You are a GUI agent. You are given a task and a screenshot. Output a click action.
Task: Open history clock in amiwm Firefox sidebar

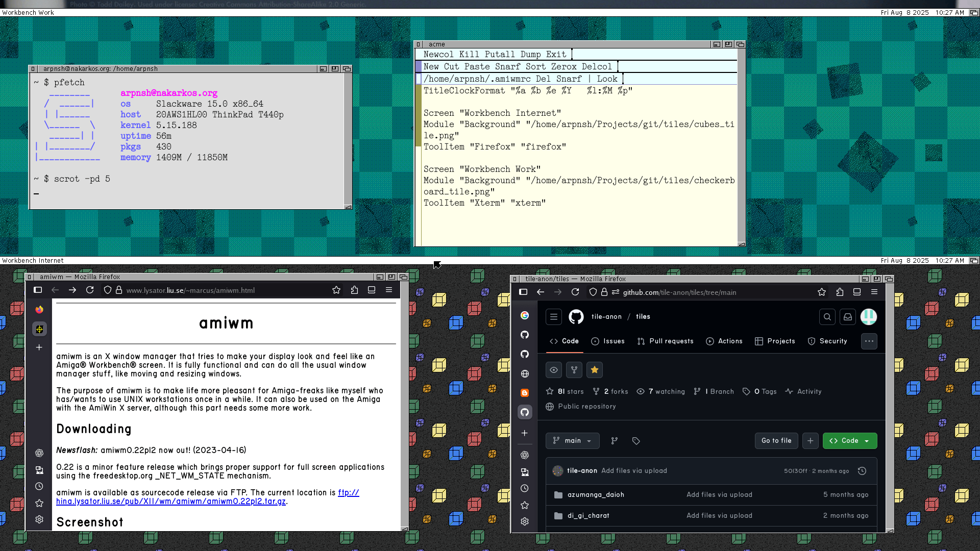pyautogui.click(x=39, y=486)
